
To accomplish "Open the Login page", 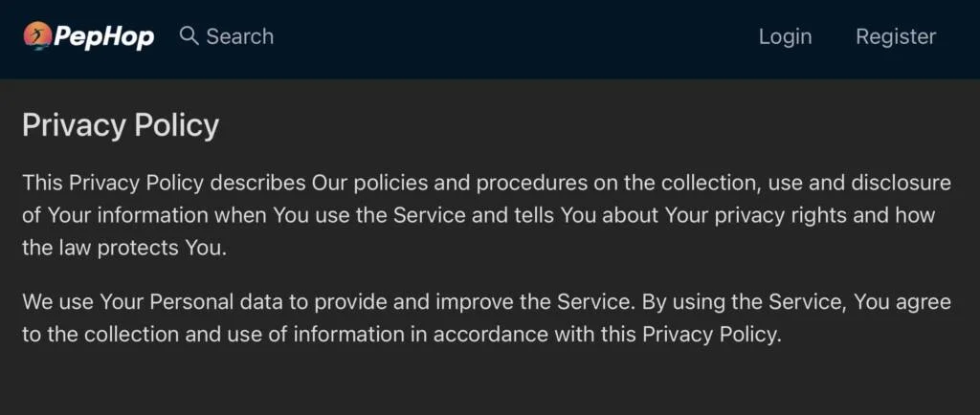I will pos(785,36).
